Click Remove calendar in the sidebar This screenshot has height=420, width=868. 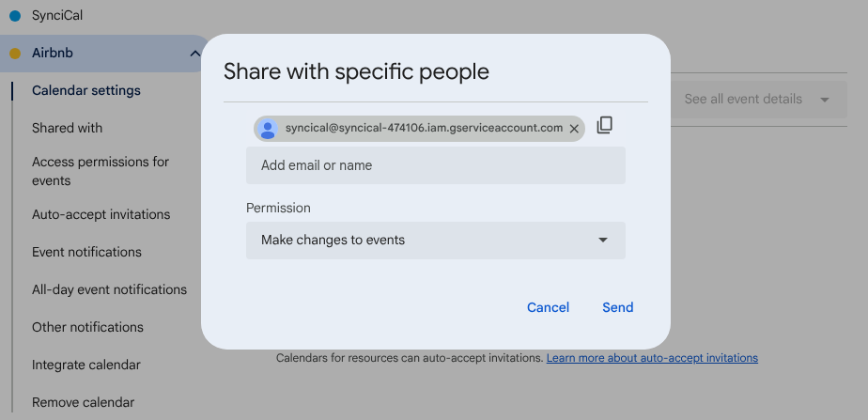pos(83,402)
